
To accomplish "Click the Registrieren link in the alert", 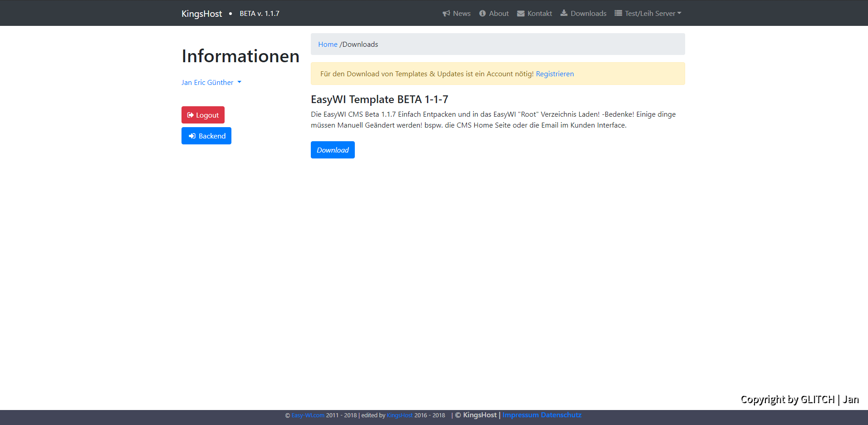I will (554, 74).
